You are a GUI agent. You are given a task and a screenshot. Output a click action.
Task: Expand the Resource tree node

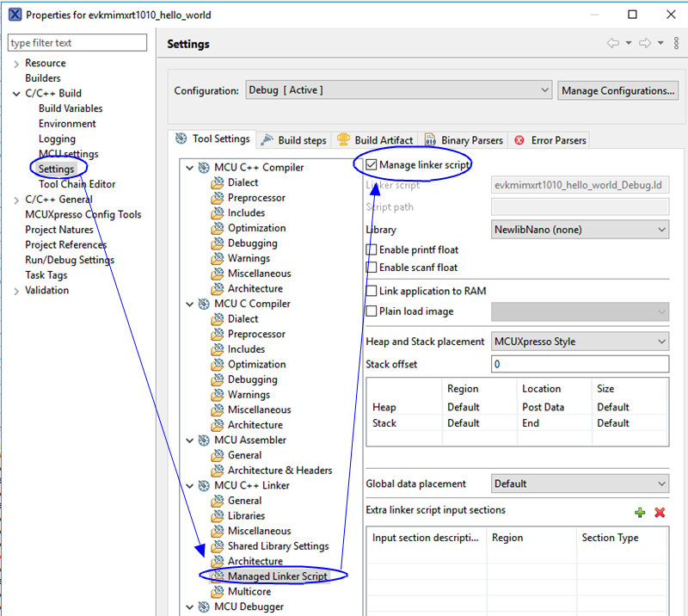(16, 64)
